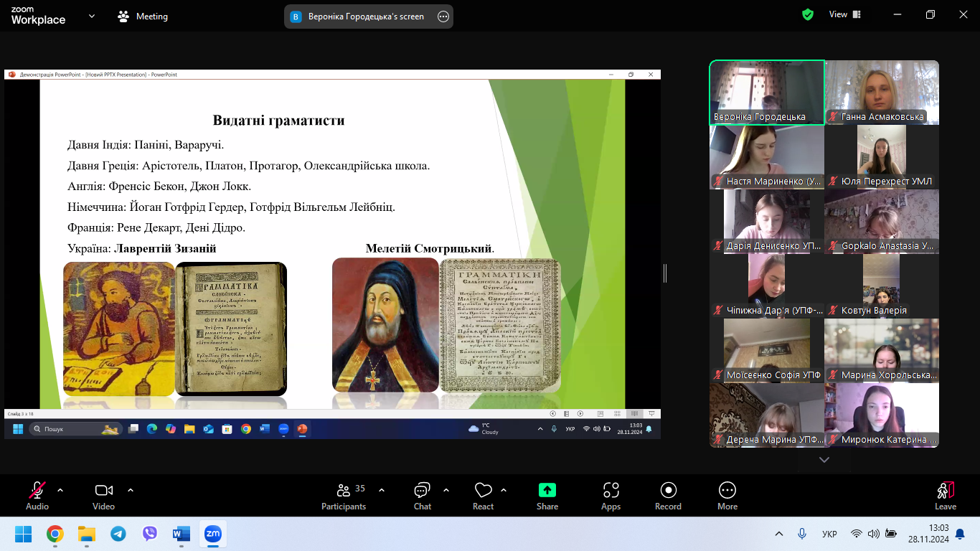Click next slide arrow in shared PowerPoint
Viewport: 980px width, 551px height.
pos(580,413)
